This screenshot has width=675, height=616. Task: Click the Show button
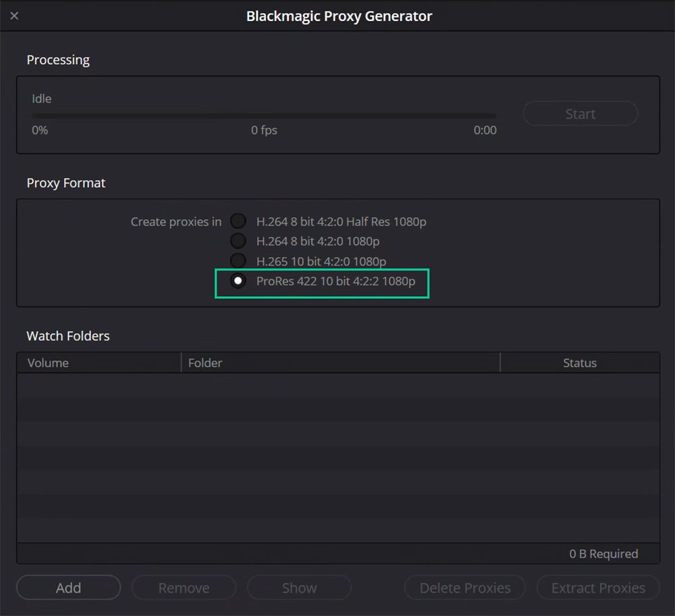click(299, 587)
